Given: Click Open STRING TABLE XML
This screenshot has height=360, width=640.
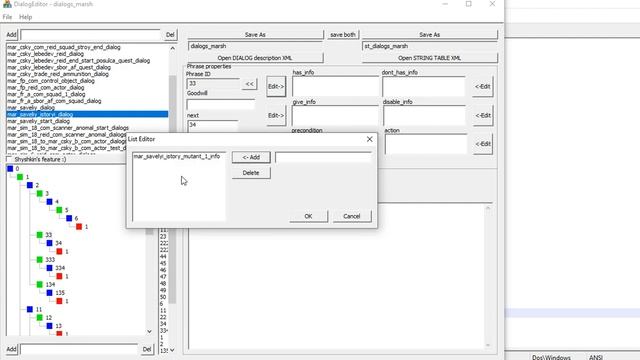Looking at the screenshot, I should (429, 58).
